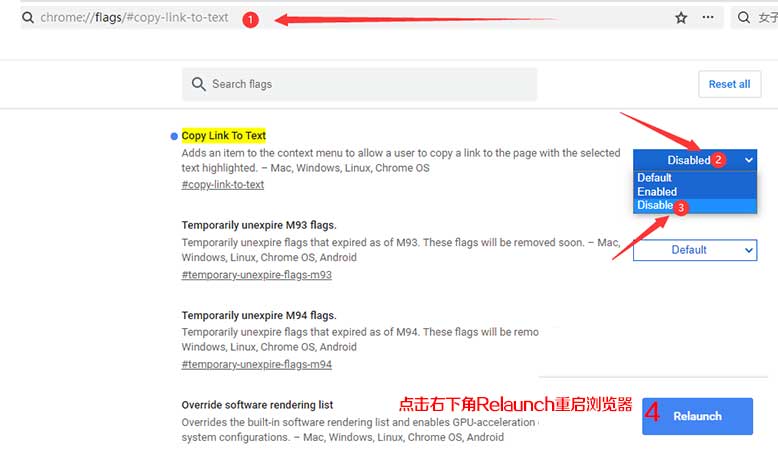Click the address bar search magnifier icon
Screen dimensions: 778x450
(28, 18)
